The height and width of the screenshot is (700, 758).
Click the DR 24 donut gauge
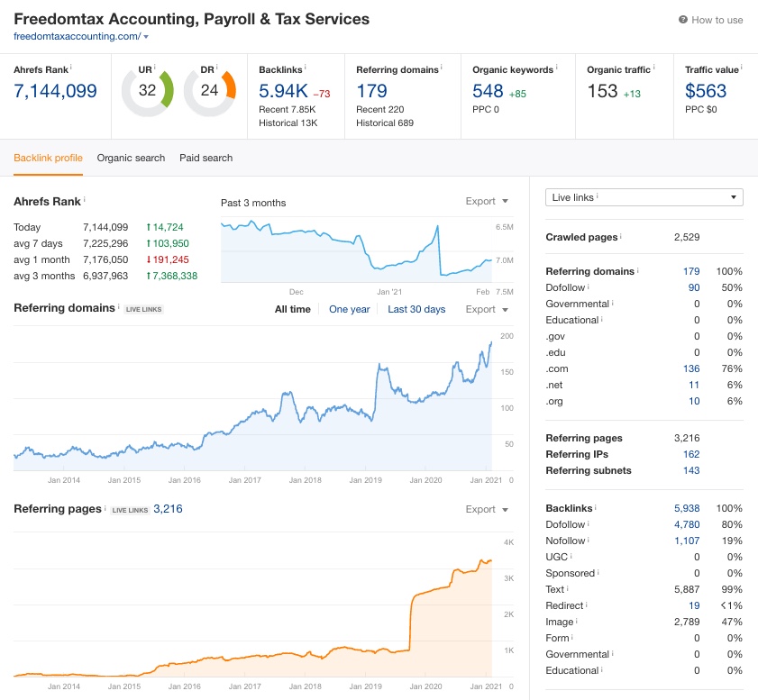tap(210, 91)
